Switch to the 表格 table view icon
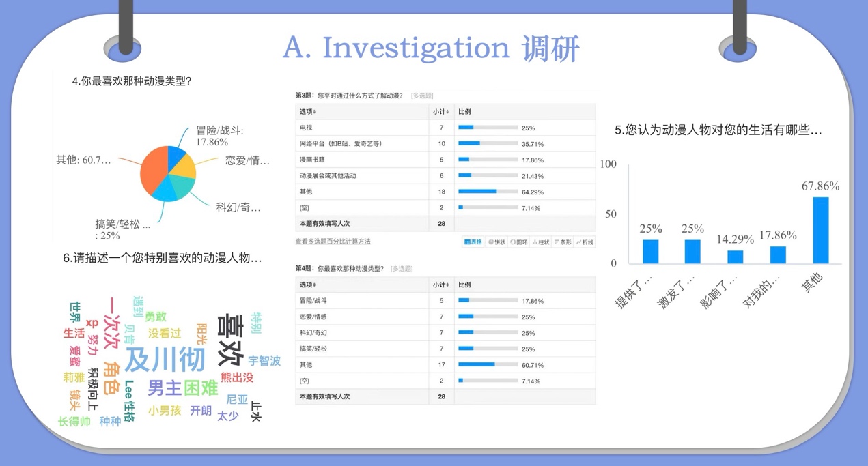This screenshot has width=868, height=466. click(x=473, y=242)
